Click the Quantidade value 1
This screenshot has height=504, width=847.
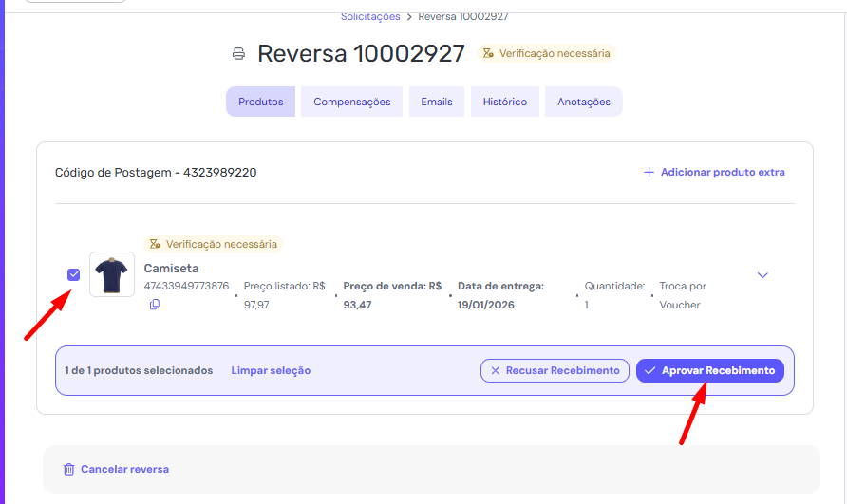coord(587,306)
